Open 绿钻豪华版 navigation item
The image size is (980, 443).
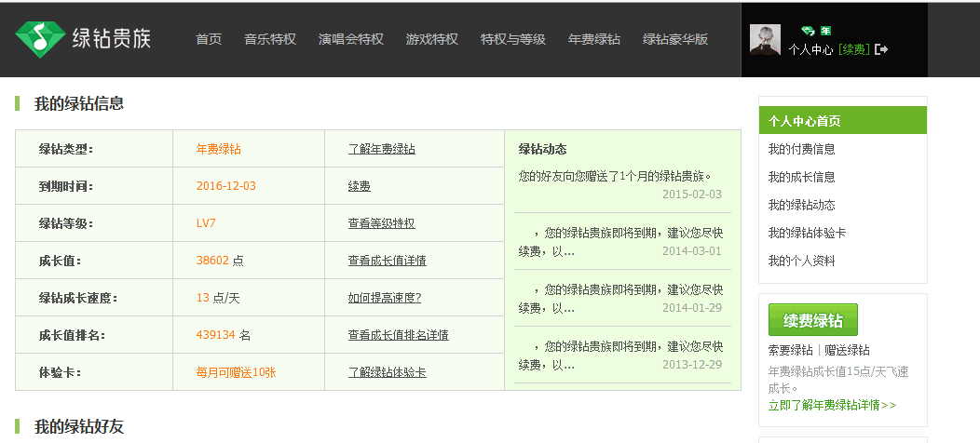click(675, 39)
